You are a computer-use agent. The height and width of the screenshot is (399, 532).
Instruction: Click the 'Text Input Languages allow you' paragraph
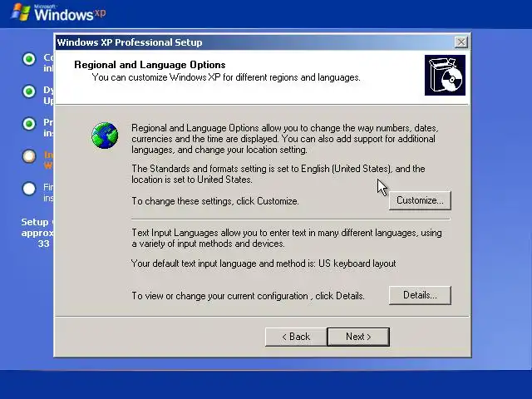[287, 239]
